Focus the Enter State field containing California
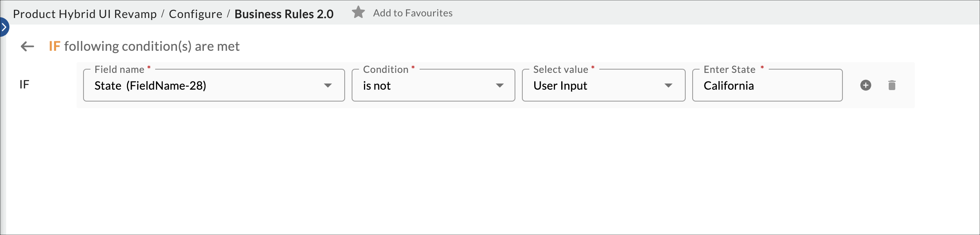This screenshot has height=235, width=980. tap(766, 86)
